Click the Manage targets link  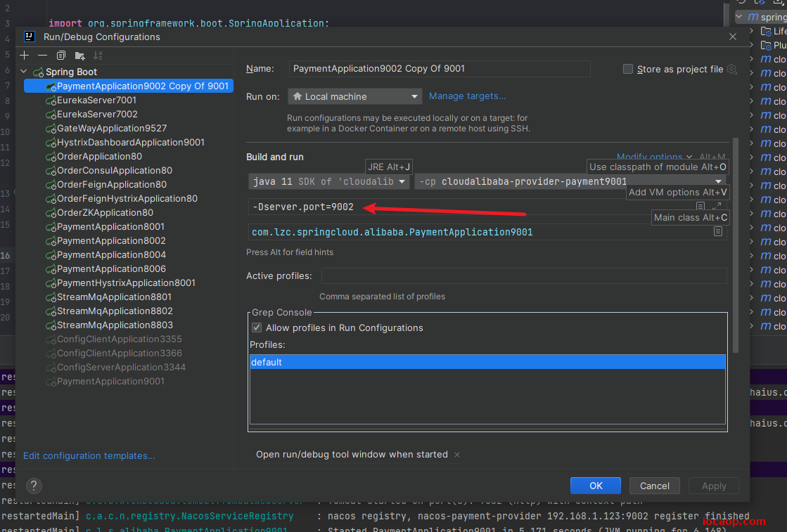point(467,96)
